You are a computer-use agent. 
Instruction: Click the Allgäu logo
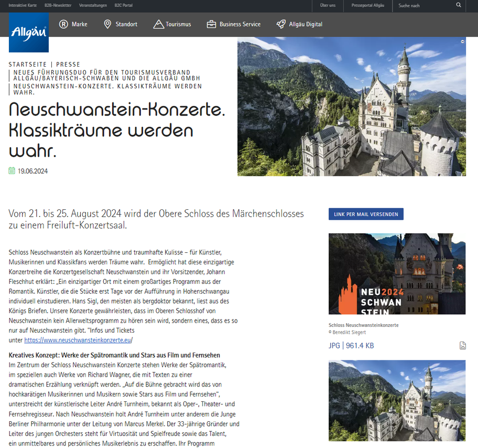pos(28,33)
